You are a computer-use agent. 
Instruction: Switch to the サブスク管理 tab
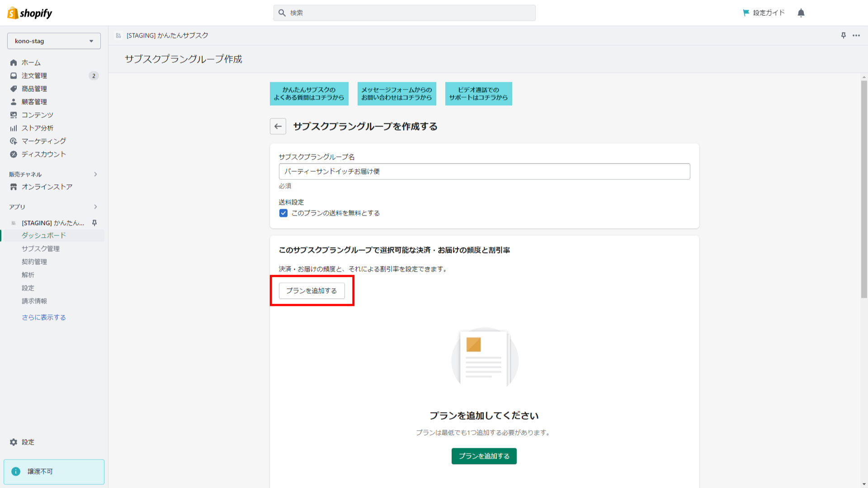coord(40,248)
